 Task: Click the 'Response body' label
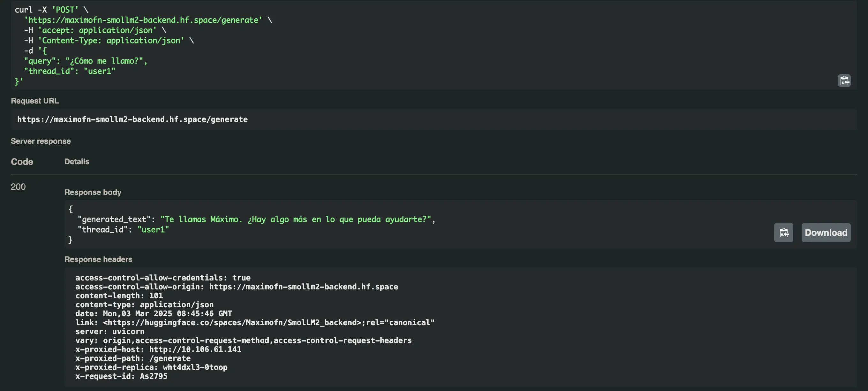pos(93,192)
